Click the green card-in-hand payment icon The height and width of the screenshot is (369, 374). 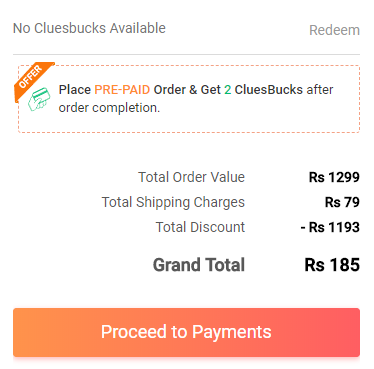point(39,99)
